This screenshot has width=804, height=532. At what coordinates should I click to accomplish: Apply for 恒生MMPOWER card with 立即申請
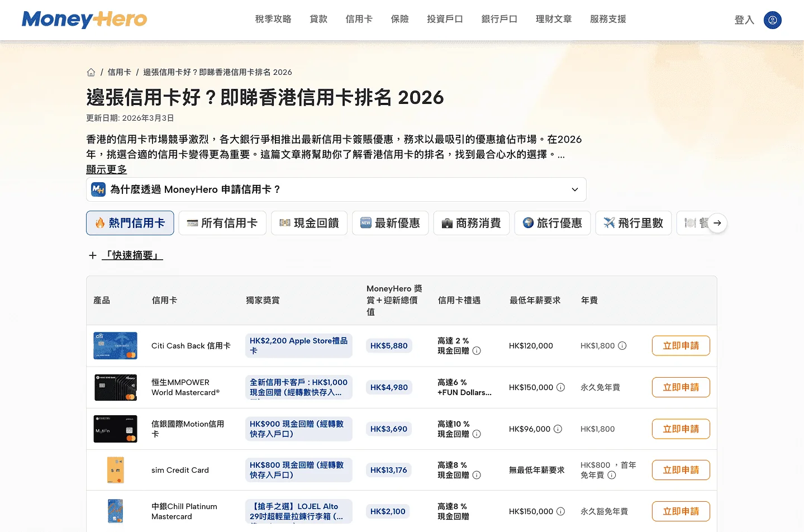[681, 387]
